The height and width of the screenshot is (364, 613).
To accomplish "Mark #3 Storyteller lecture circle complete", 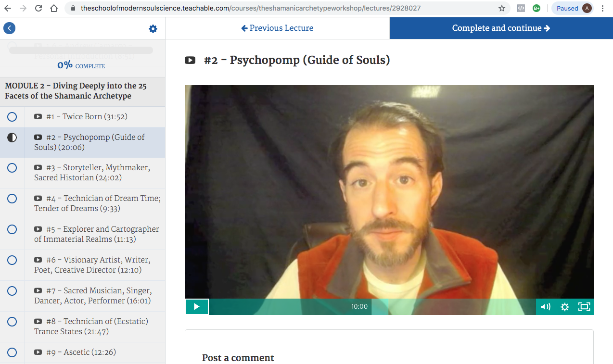I will (x=12, y=168).
